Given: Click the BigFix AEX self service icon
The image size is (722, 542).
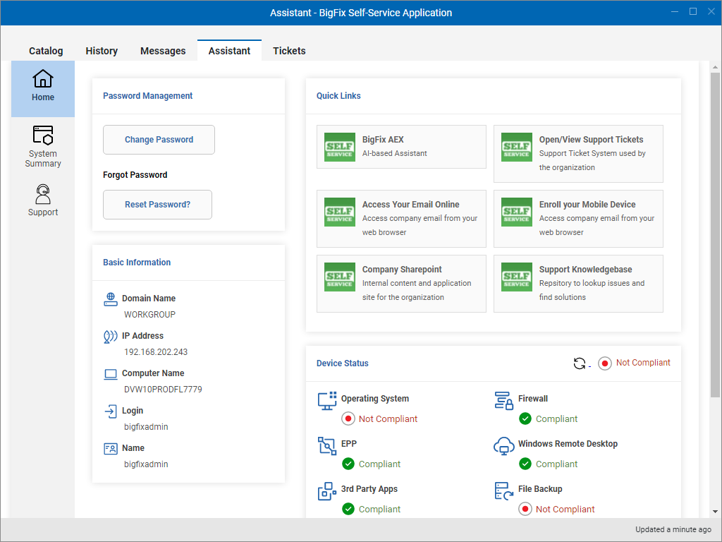Looking at the screenshot, I should tap(339, 147).
